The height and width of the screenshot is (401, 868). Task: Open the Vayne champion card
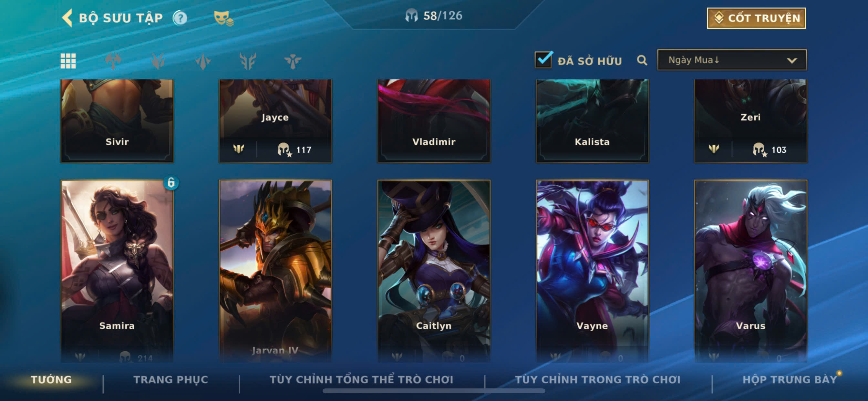(x=592, y=271)
